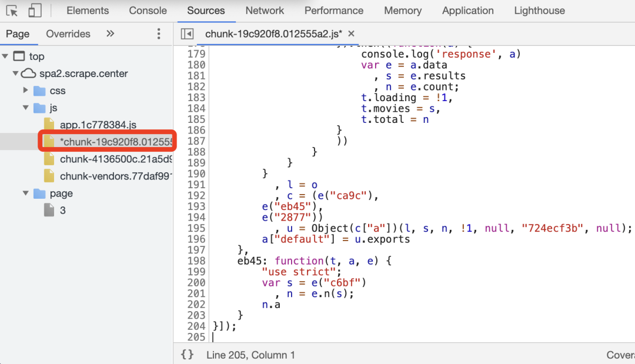635x364 pixels.
Task: Place cursor on console.log('response', a) line
Action: 440,54
